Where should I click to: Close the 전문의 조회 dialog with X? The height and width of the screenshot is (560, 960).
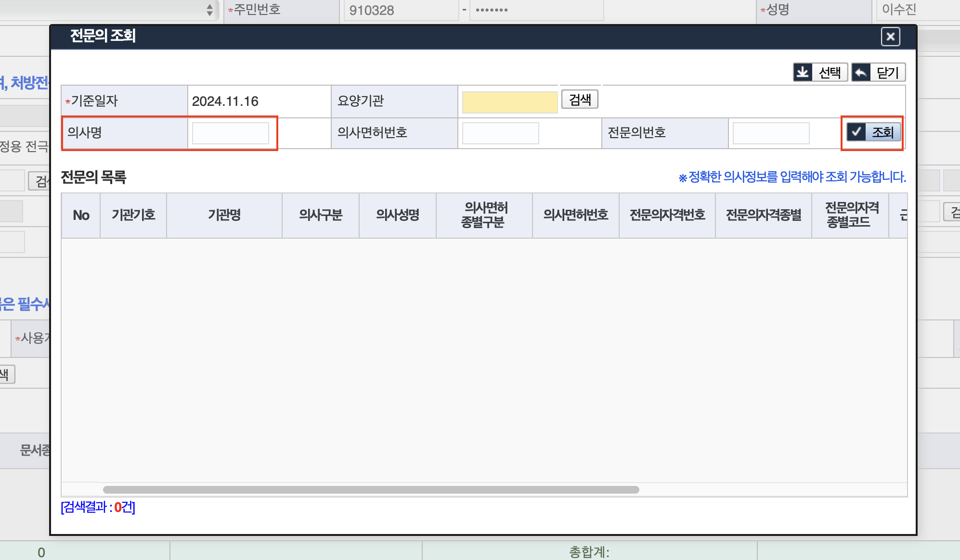[x=890, y=37]
